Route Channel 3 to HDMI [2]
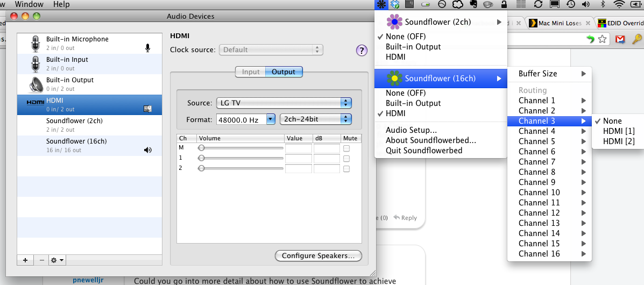Screen dimensions: 644x285 pos(617,141)
